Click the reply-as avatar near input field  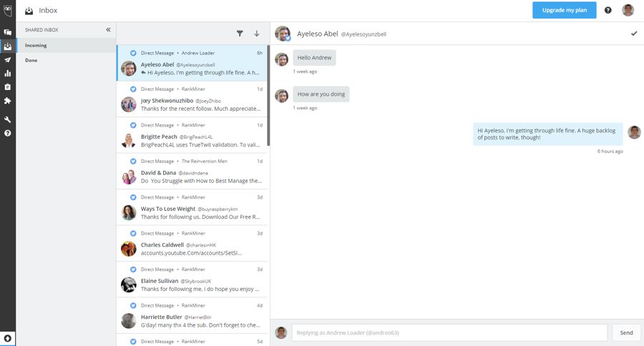(x=281, y=332)
